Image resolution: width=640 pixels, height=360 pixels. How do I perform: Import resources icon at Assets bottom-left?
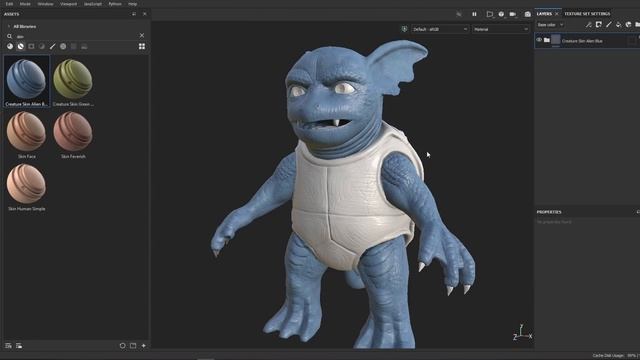point(8,346)
